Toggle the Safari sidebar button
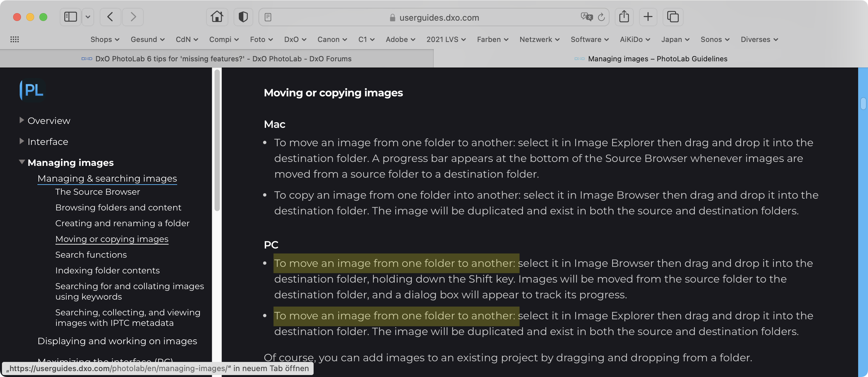 coord(71,17)
